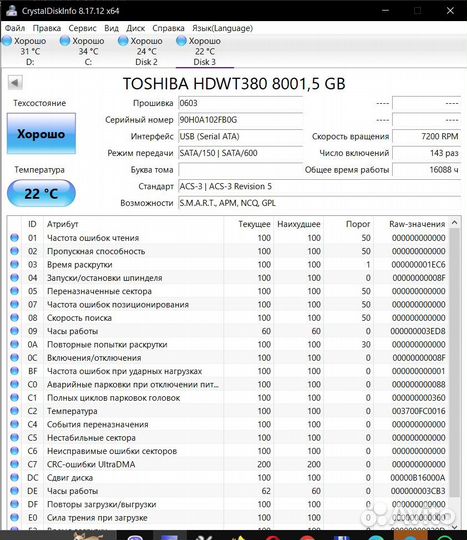The width and height of the screenshot is (467, 540).
Task: Click the Хорошо health status button
Action: pyautogui.click(x=41, y=133)
